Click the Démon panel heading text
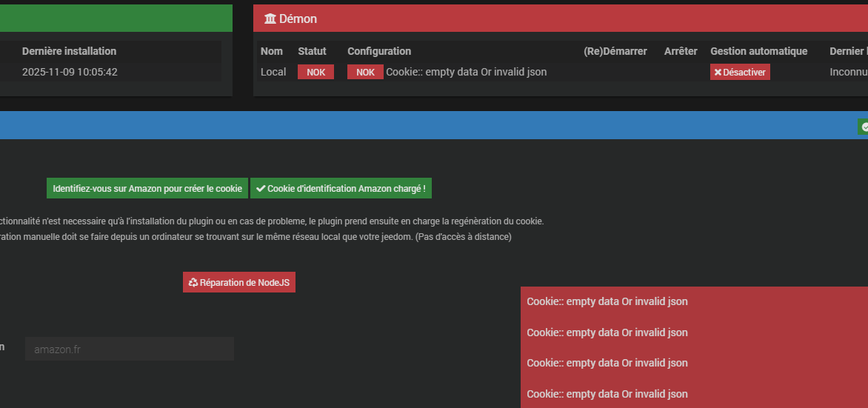868x408 pixels. coord(298,19)
